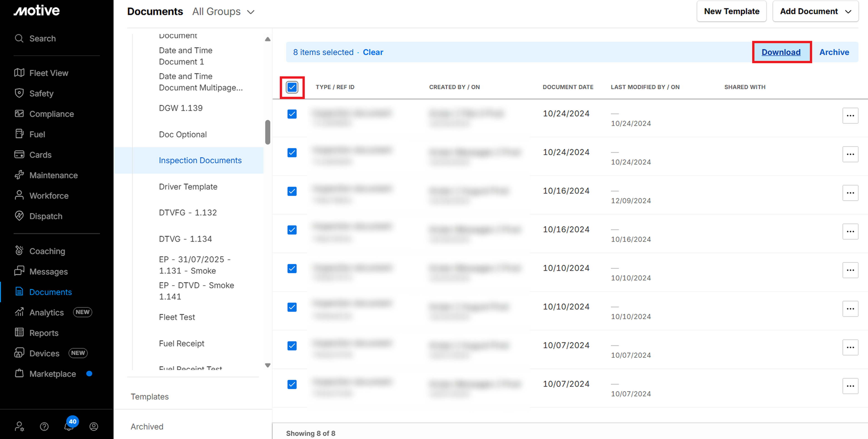Image resolution: width=868 pixels, height=439 pixels.
Task: Open Marketplace bag icon
Action: (19, 374)
